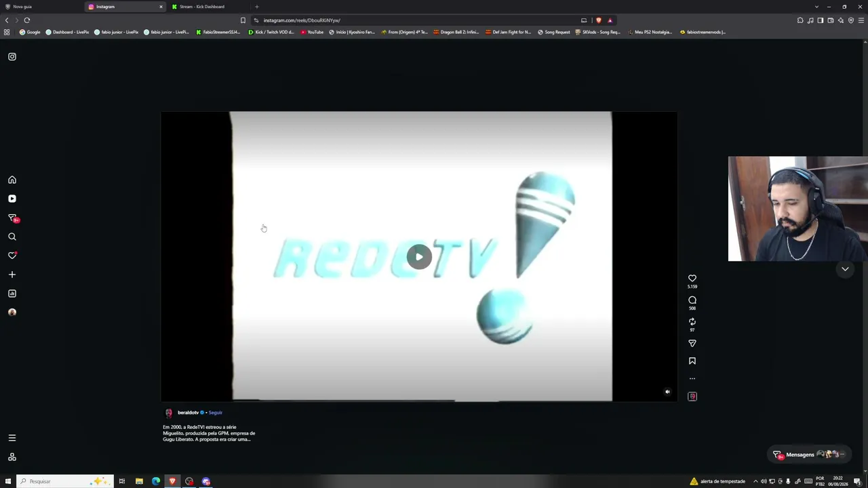Go to the Instagram Home feed icon
The height and width of the screenshot is (488, 868).
coord(12,180)
